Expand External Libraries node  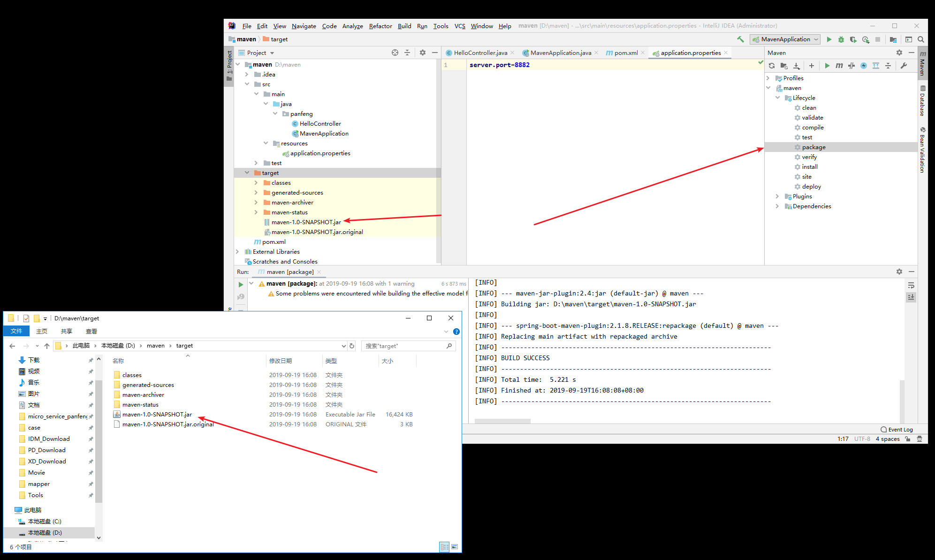coord(238,251)
